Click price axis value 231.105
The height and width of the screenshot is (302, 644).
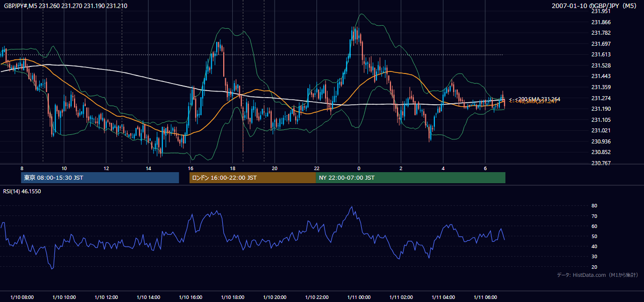(x=601, y=120)
